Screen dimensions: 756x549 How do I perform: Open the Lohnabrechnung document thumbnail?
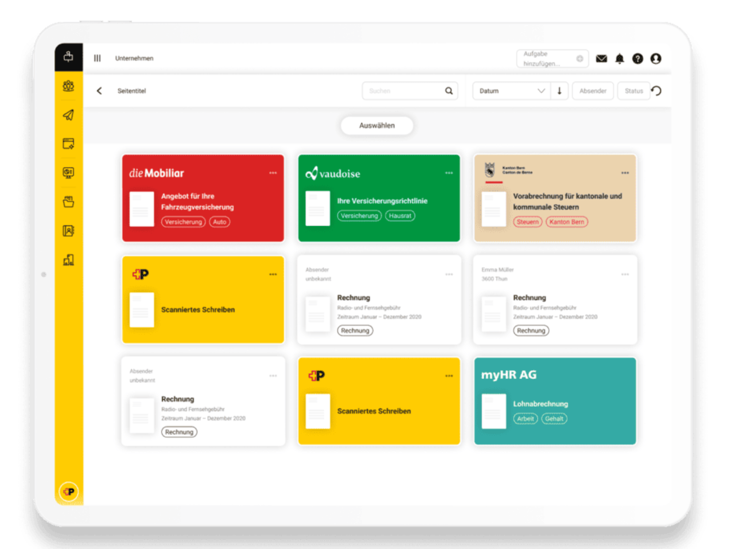(494, 412)
